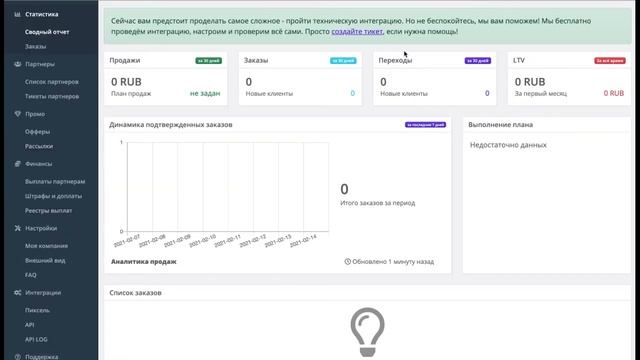The height and width of the screenshot is (360, 640).
Task: Open the API LOG item
Action: 36,340
